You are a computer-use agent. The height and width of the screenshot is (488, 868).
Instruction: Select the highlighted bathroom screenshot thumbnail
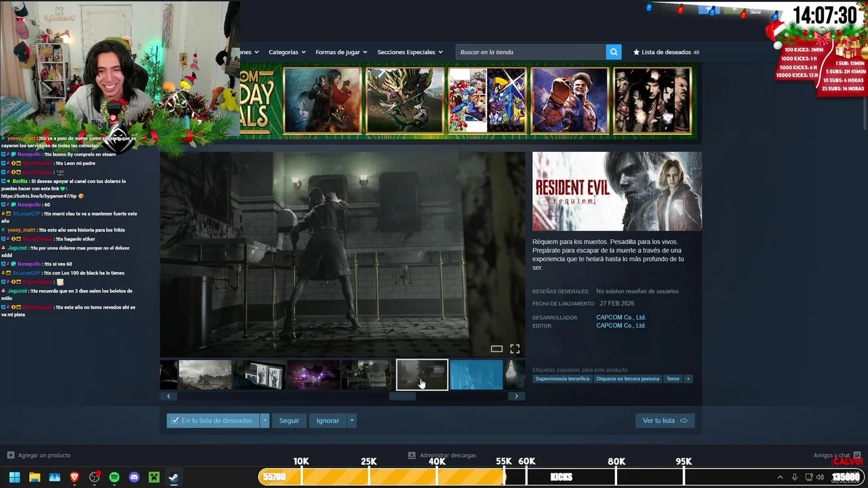[x=422, y=375]
